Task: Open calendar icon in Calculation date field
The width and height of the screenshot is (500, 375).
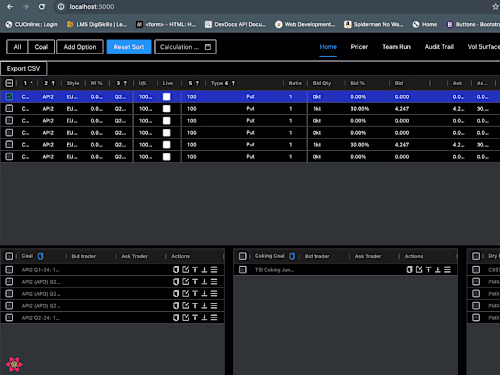Action: [208, 47]
